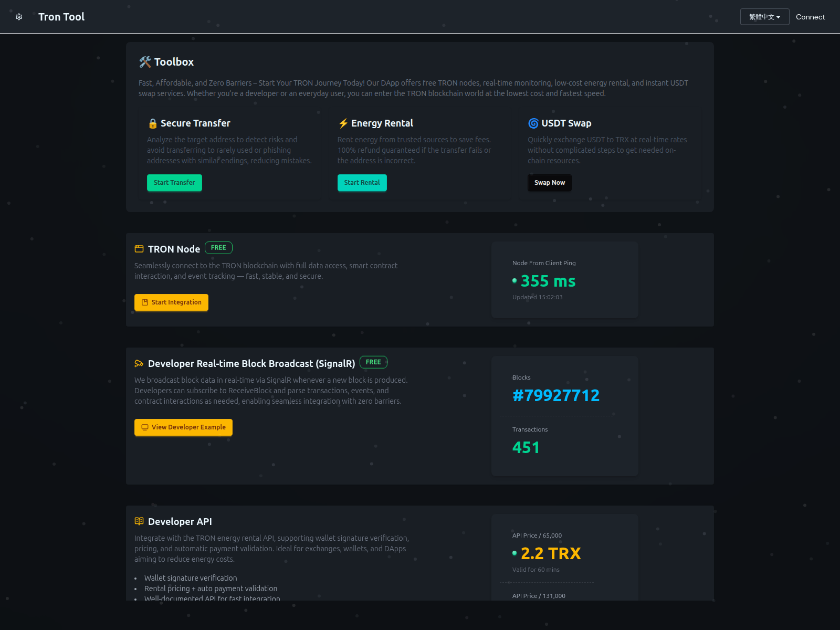This screenshot has width=840, height=630.
Task: Click the API Price / 65,000 label
Action: coord(537,535)
